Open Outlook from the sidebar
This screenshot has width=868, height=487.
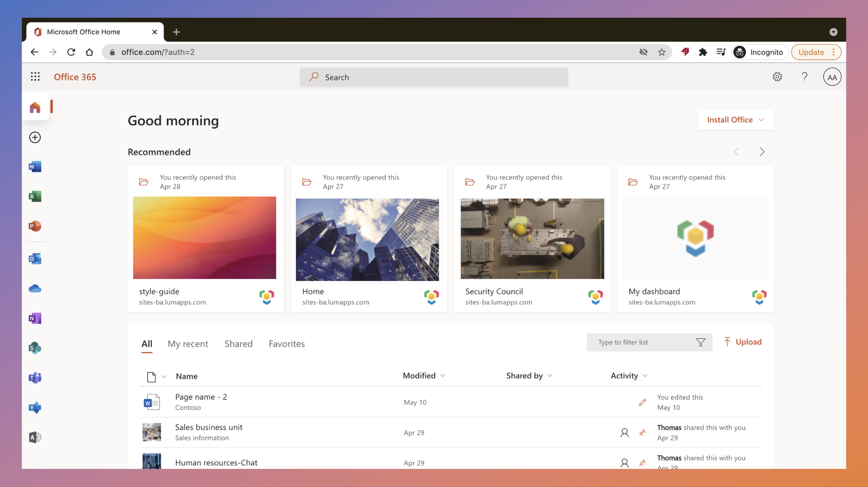tap(35, 259)
